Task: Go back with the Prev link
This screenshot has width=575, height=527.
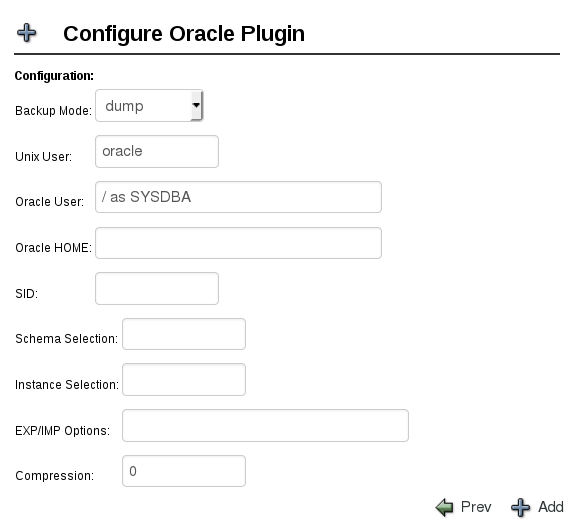Action: point(476,507)
